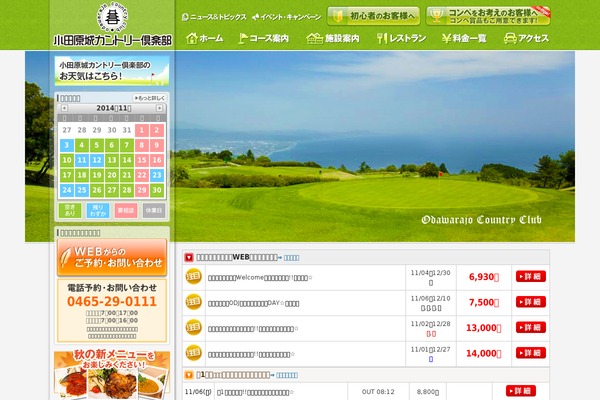Select November 23 on the calendar
The image size is (600, 400).
(x=157, y=175)
